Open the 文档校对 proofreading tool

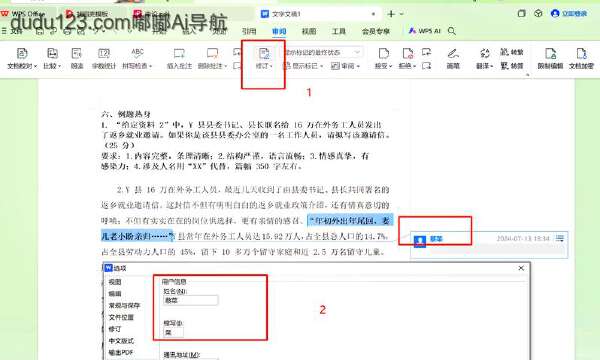(22, 58)
